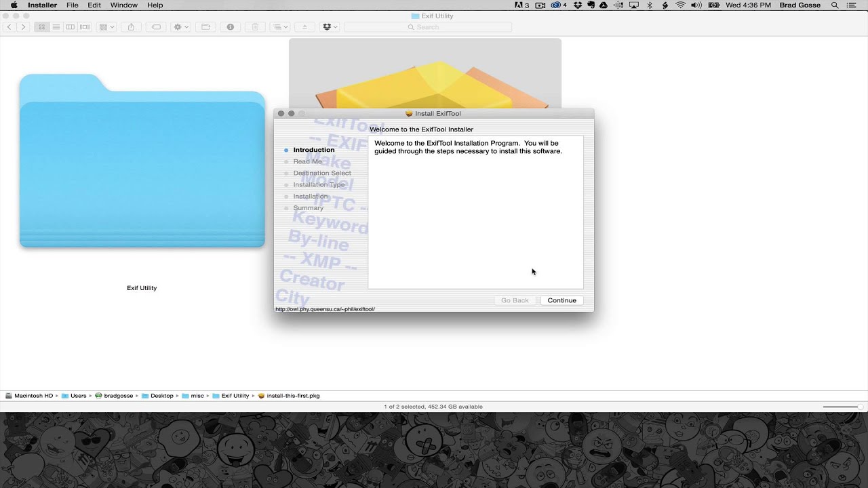Click Desktop in the path bar
This screenshot has width=868, height=488.
click(157, 396)
